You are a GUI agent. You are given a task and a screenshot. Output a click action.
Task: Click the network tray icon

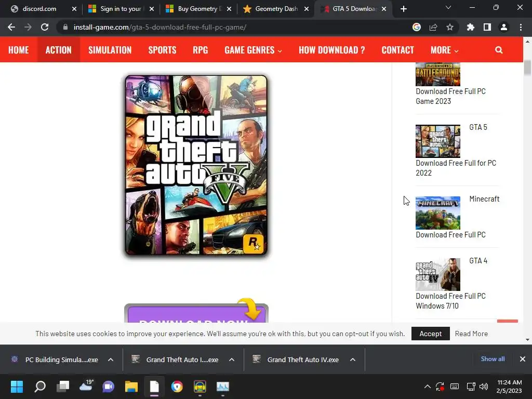pyautogui.click(x=471, y=387)
